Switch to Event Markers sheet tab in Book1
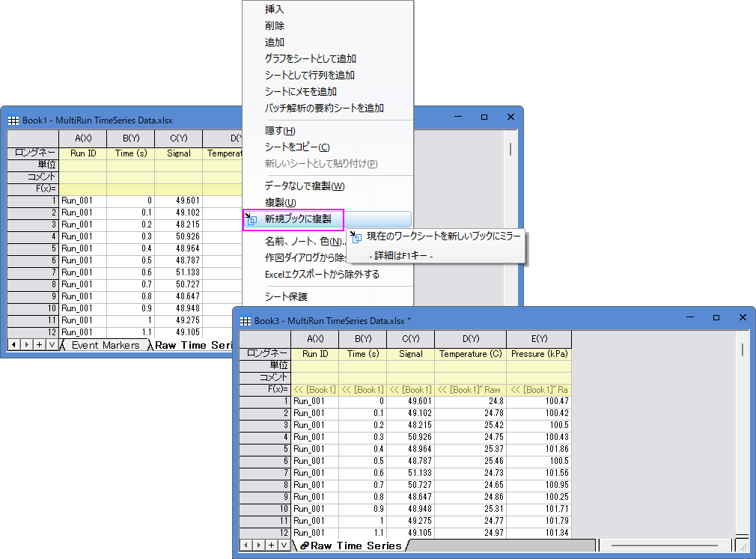756x559 pixels. click(106, 345)
